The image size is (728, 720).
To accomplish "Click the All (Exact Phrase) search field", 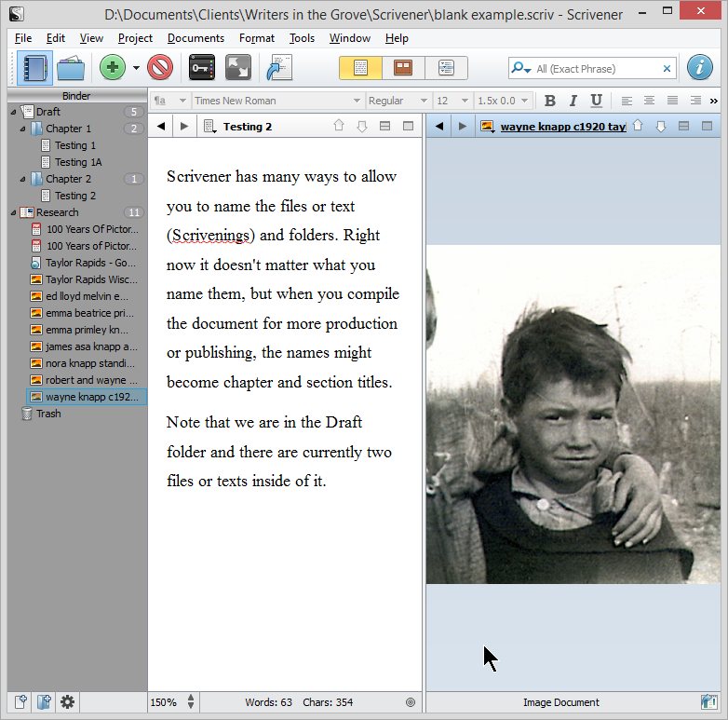I will pos(596,69).
